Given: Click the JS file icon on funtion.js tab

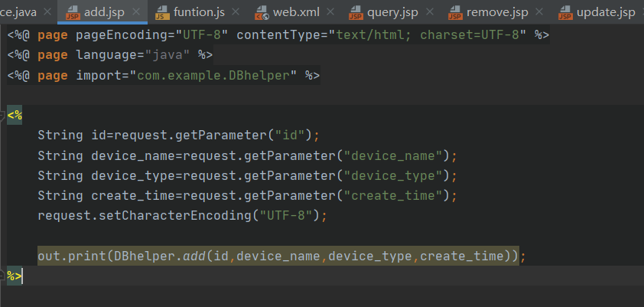Looking at the screenshot, I should tap(162, 13).
